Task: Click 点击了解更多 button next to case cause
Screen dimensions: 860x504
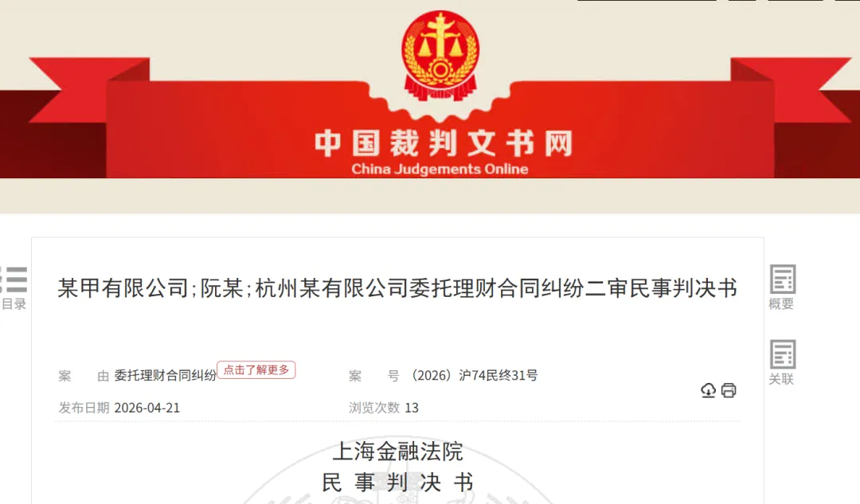Action: 256,369
